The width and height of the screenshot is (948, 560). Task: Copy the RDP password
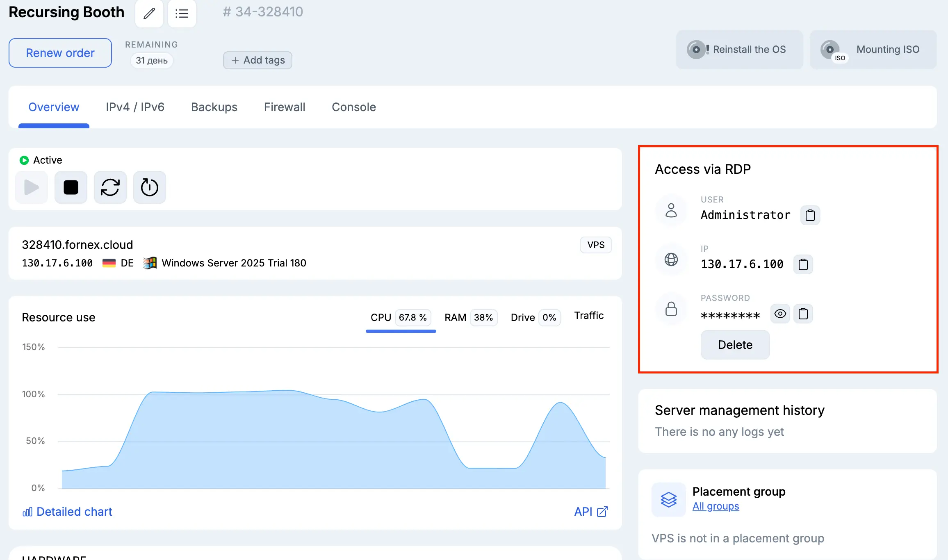coord(803,314)
